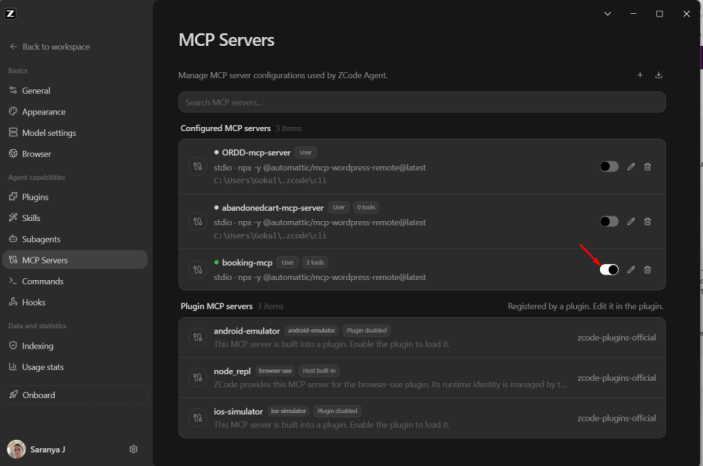Click the Usage stats chart icon
703x466 pixels.
(x=13, y=366)
